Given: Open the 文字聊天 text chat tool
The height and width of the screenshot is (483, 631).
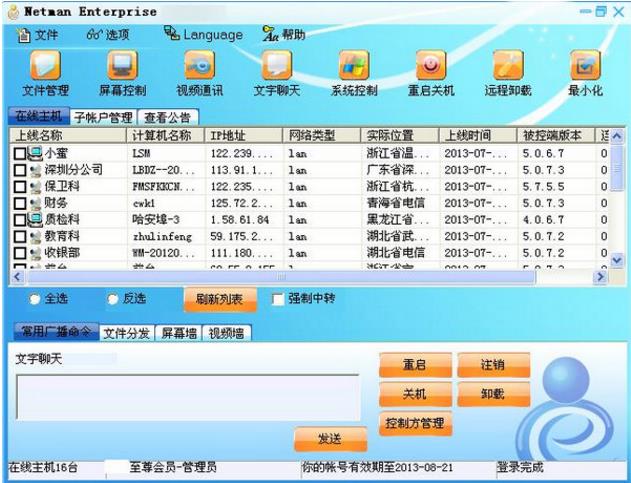Looking at the screenshot, I should coord(276,70).
